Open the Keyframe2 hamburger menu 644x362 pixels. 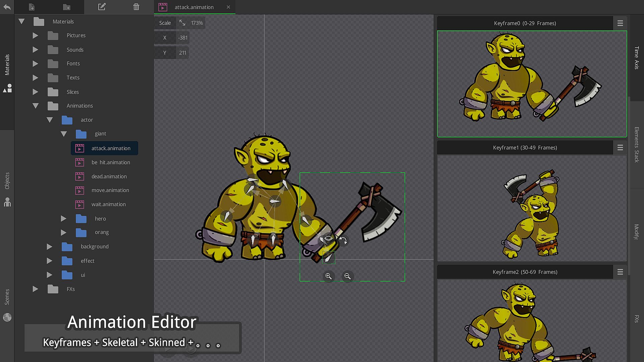click(x=620, y=272)
